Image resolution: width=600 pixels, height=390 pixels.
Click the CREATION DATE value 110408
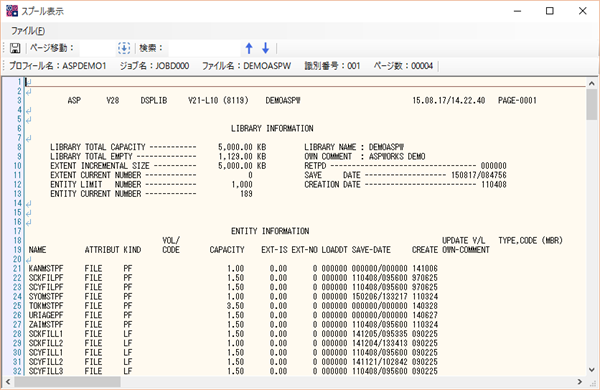tap(494, 184)
